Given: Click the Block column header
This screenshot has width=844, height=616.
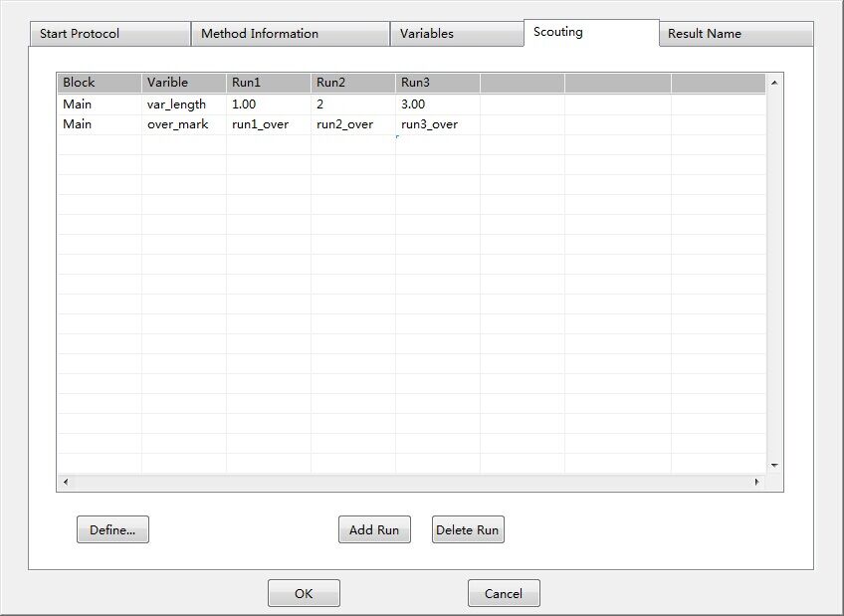Looking at the screenshot, I should point(99,83).
